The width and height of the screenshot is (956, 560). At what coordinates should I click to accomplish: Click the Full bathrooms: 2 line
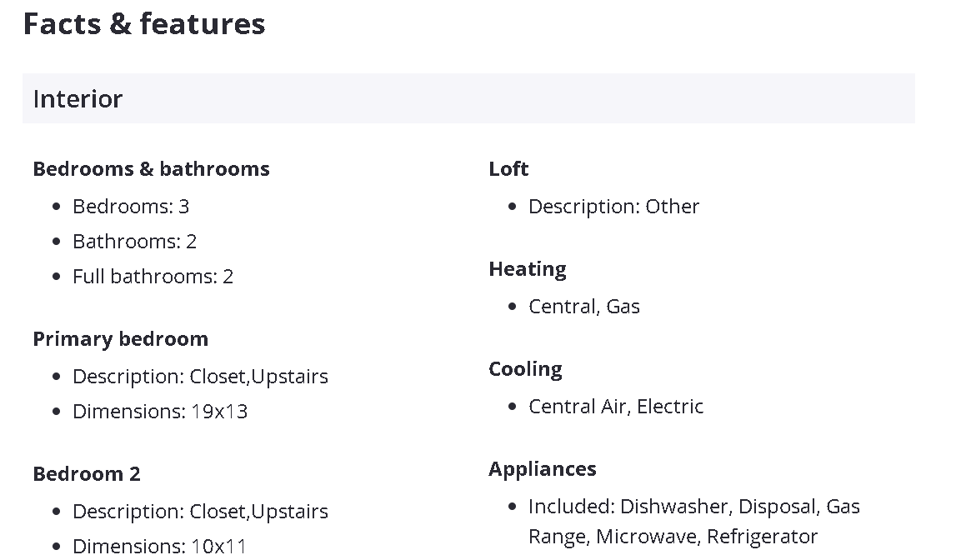point(153,277)
